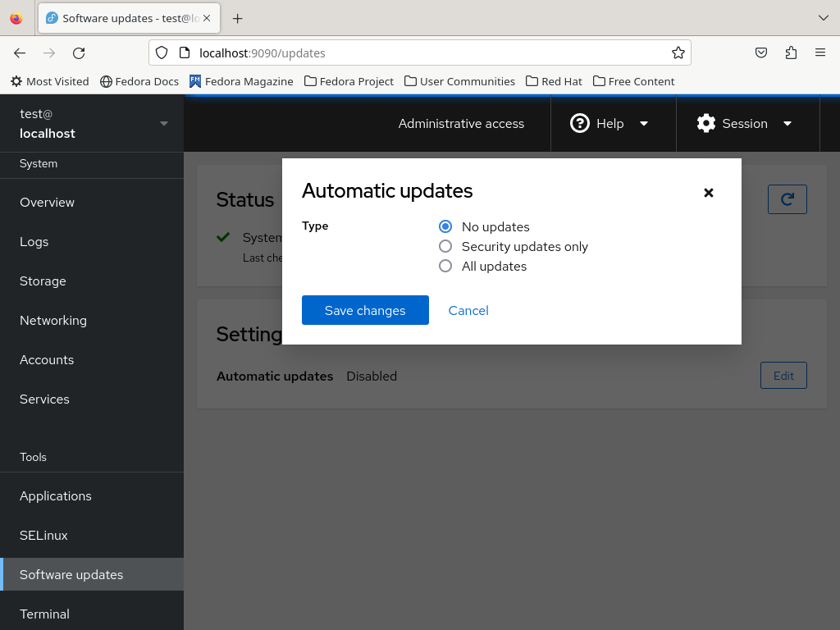Open Firefox hamburger application menu

click(x=820, y=52)
